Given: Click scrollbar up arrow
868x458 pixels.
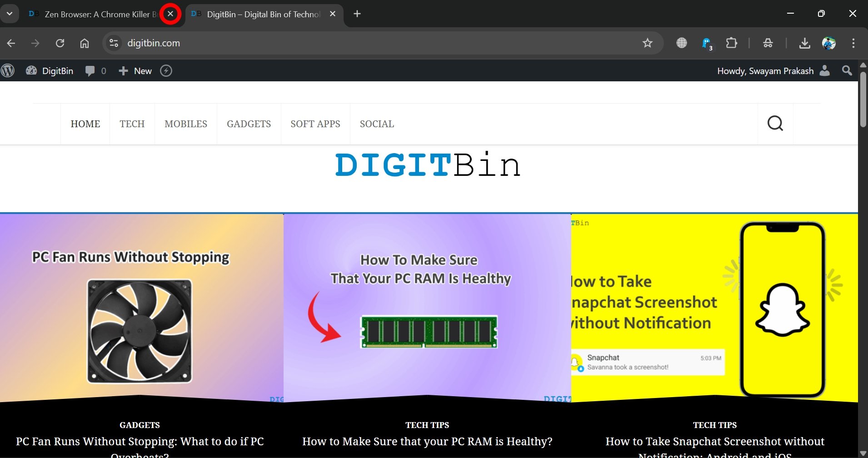Looking at the screenshot, I should (x=863, y=65).
